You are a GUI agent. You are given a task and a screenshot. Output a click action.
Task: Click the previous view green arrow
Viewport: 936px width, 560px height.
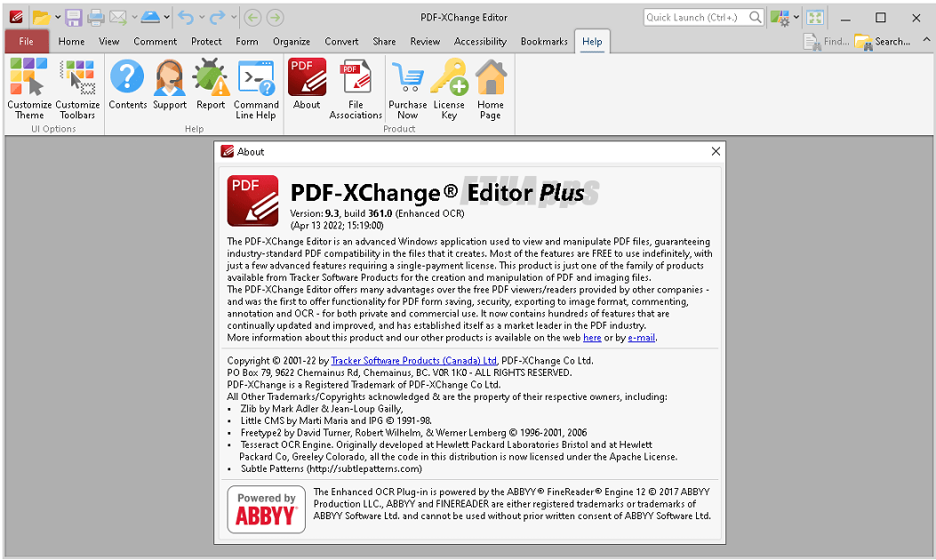point(252,18)
